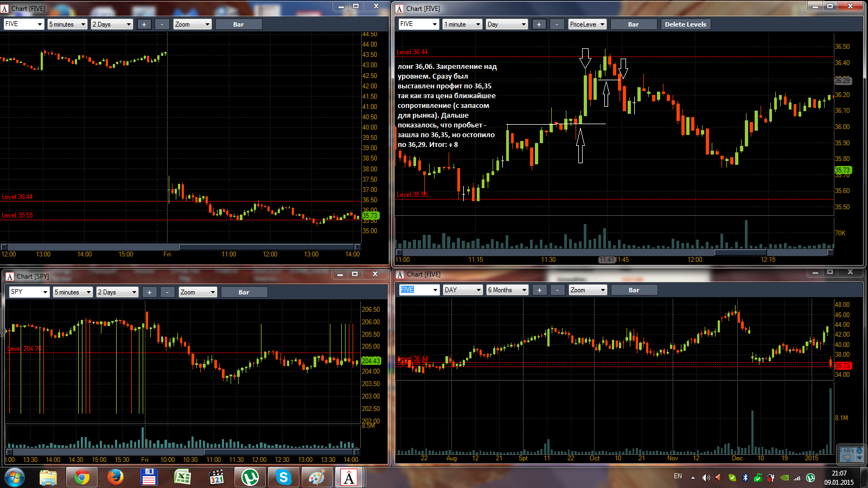
Task: Click the Show desktop strip
Action: (864, 478)
